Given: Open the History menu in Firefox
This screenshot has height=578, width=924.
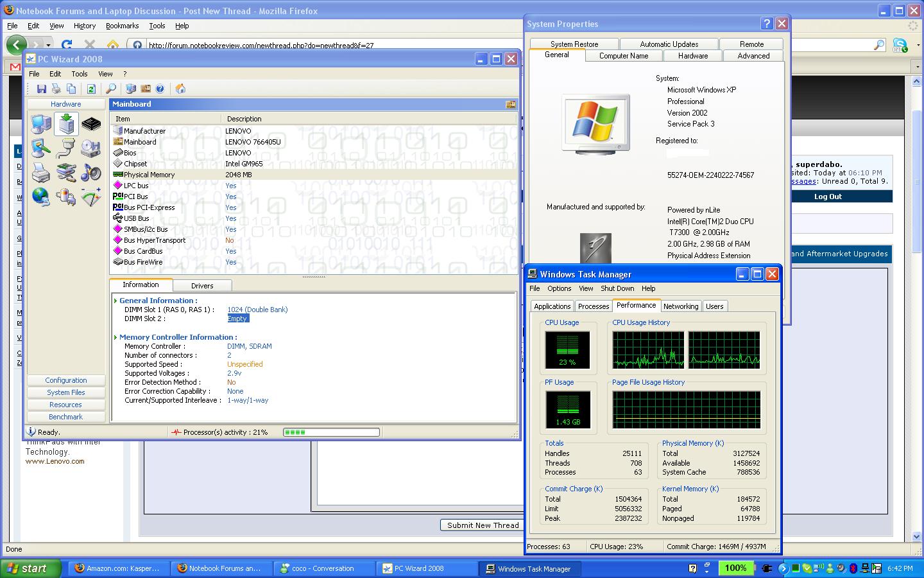Looking at the screenshot, I should coord(84,26).
